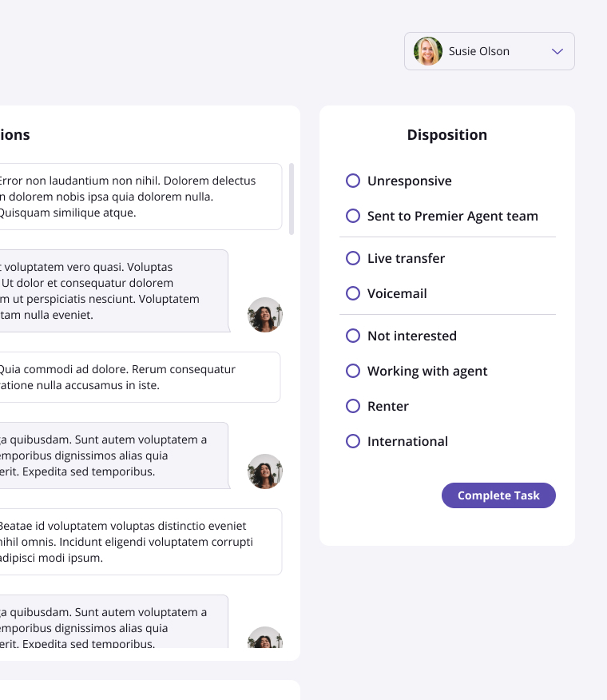Click the conversation panel scrollbar
The height and width of the screenshot is (700, 607).
(292, 199)
